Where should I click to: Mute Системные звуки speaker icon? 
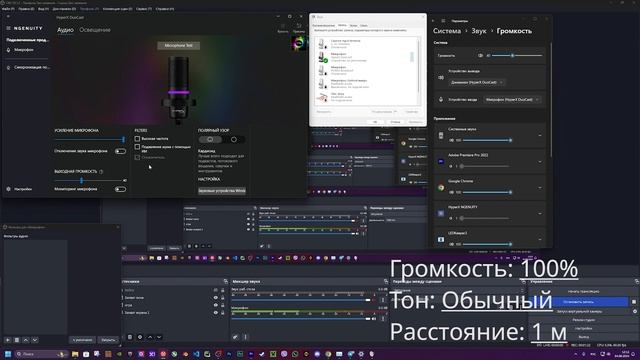pyautogui.click(x=451, y=140)
